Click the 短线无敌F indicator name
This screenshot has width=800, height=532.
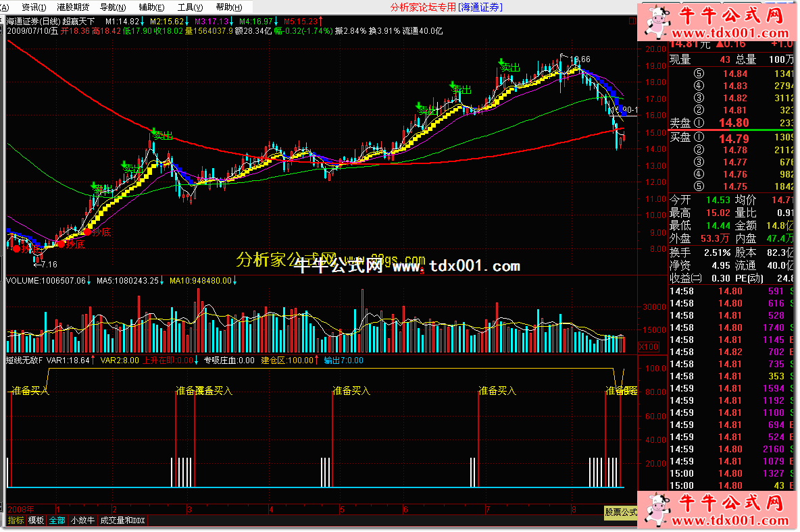click(x=24, y=361)
